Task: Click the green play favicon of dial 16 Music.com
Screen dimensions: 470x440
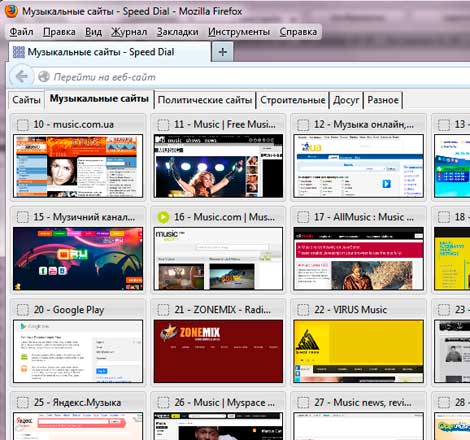Action: pos(163,217)
